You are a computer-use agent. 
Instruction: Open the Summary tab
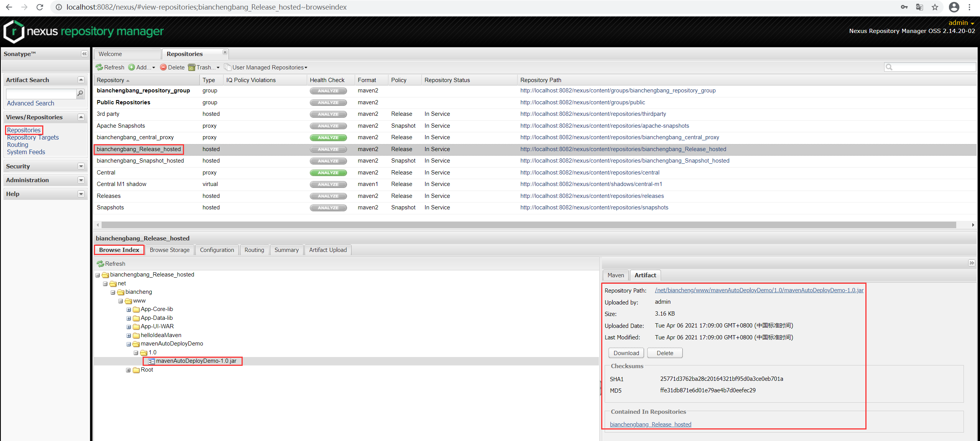[x=286, y=250]
